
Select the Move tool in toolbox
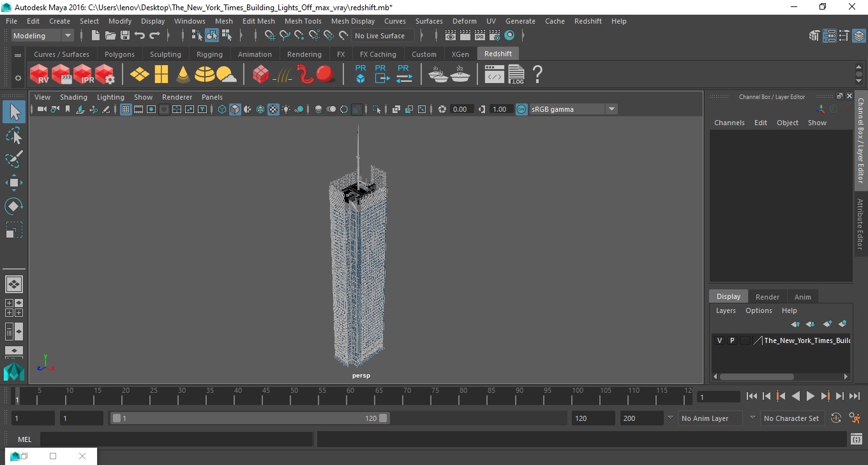pyautogui.click(x=14, y=183)
